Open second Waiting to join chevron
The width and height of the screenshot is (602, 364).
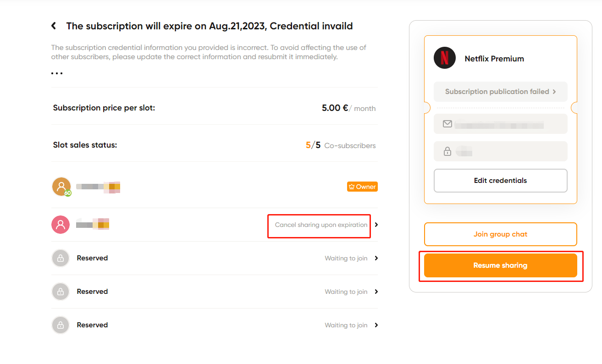tap(376, 292)
